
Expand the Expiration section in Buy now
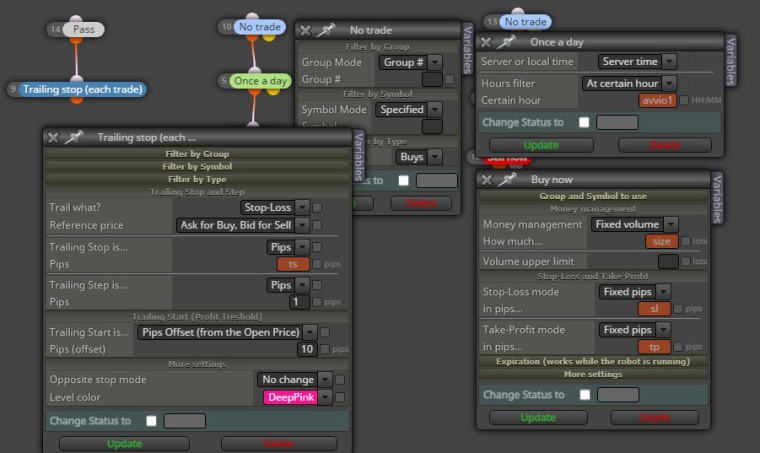(x=593, y=361)
